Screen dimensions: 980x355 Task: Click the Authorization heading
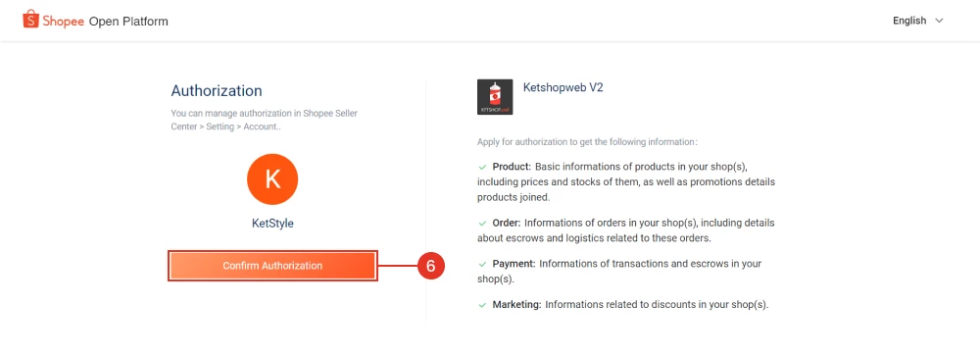pos(217,90)
